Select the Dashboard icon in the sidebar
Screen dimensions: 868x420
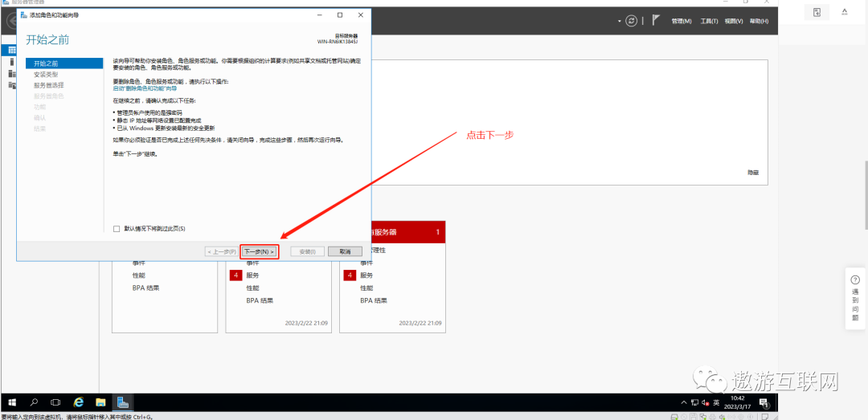11,51
